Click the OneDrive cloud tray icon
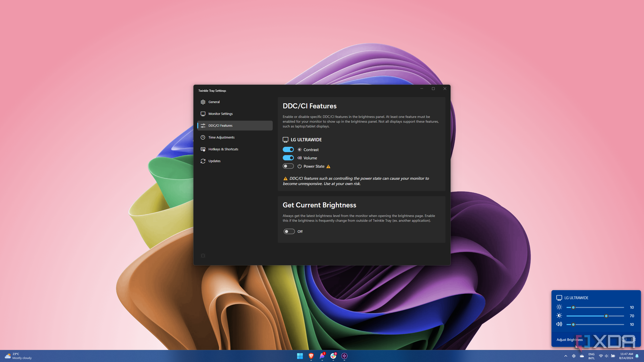Screen dimensions: 644x362 click(582, 356)
